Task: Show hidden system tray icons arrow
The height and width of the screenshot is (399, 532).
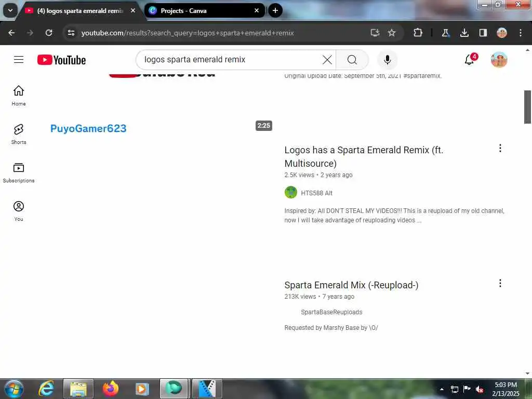Action: click(442, 389)
